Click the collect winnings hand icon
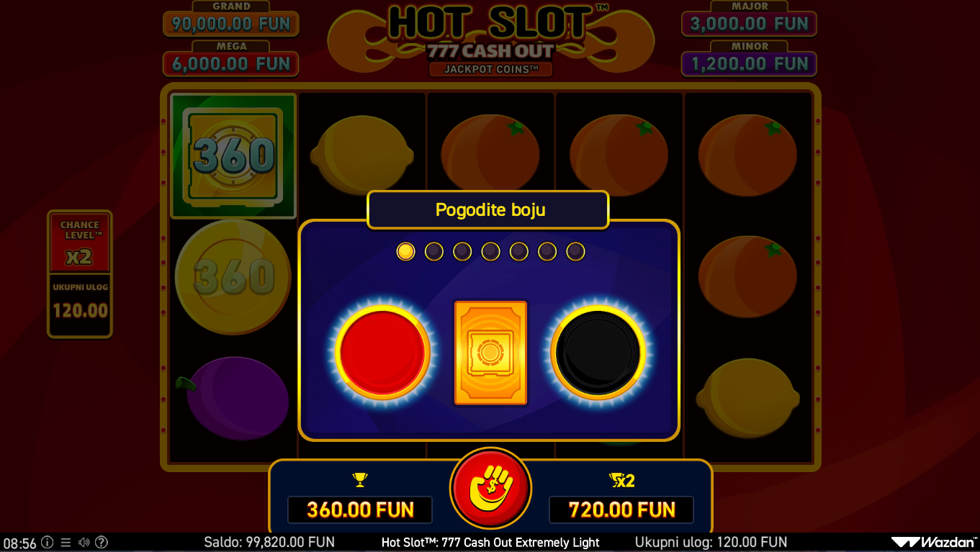The image size is (980, 552). pos(490,488)
